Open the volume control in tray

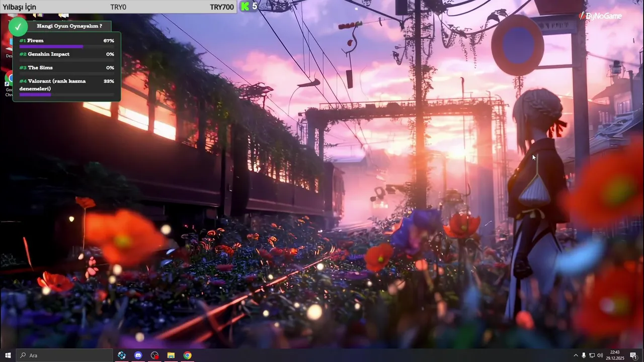coord(600,355)
